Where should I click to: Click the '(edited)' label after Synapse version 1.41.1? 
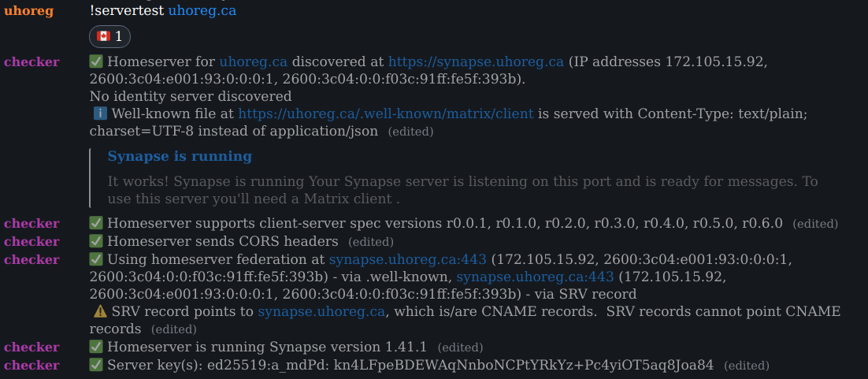(460, 347)
